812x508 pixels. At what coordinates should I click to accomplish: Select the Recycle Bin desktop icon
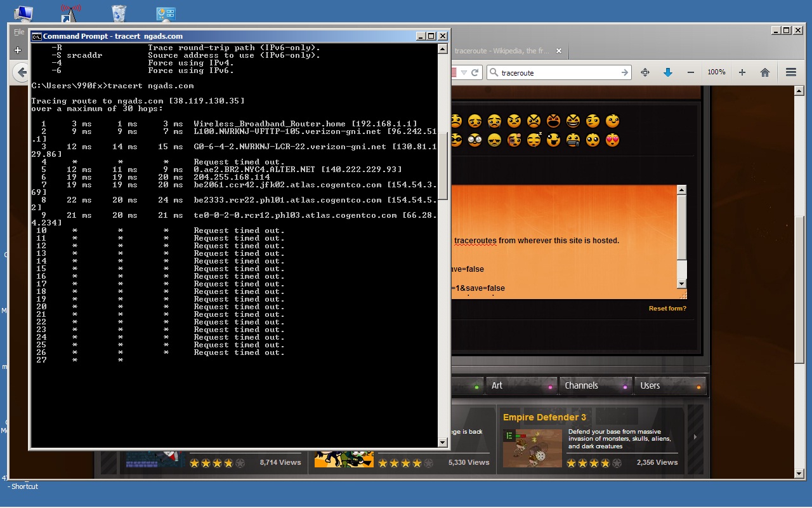[119, 13]
